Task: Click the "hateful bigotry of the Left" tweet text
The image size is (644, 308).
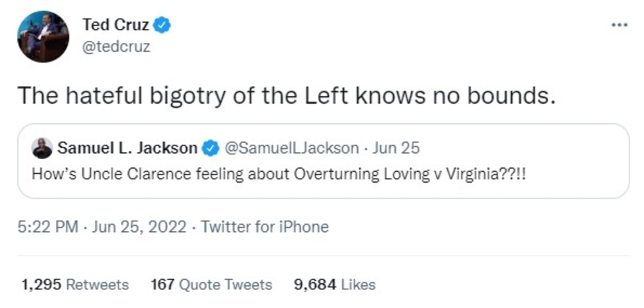Action: coord(287,95)
